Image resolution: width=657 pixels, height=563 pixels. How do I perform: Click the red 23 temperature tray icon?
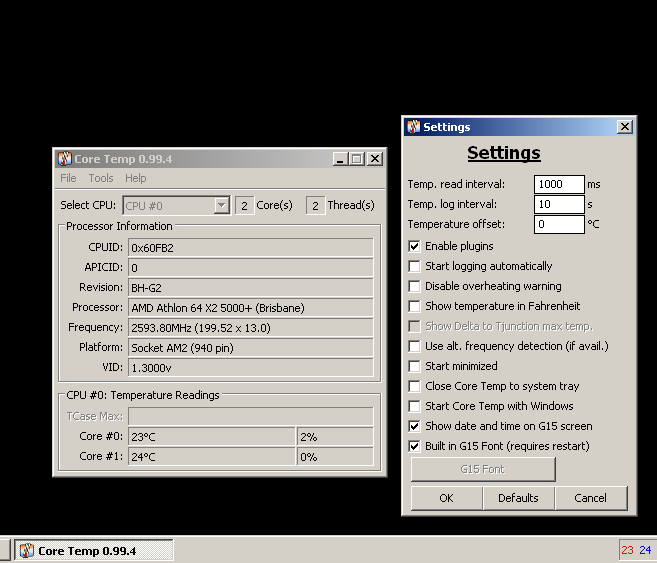point(627,550)
